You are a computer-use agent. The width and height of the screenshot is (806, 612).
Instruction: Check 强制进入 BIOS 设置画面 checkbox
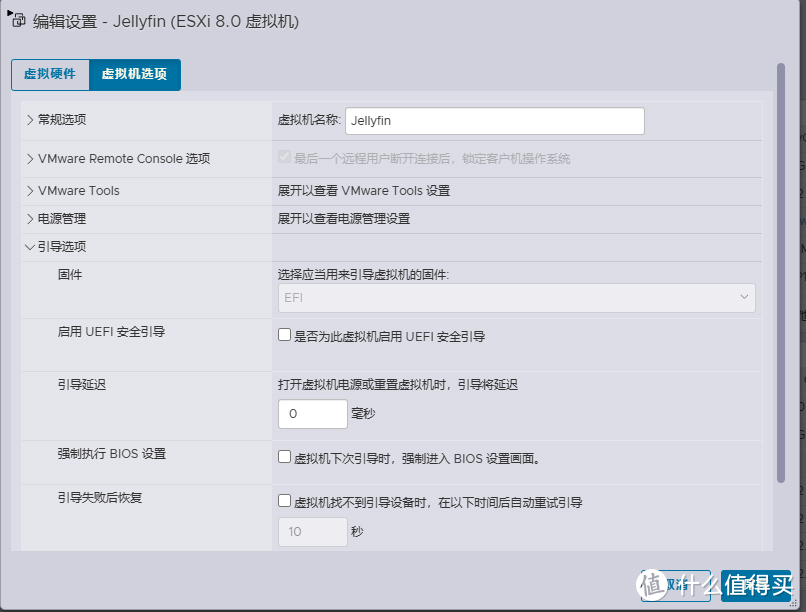284,457
